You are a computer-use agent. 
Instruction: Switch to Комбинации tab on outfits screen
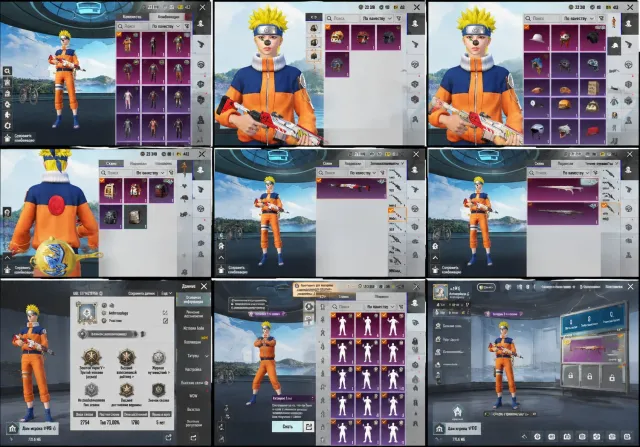tap(169, 17)
